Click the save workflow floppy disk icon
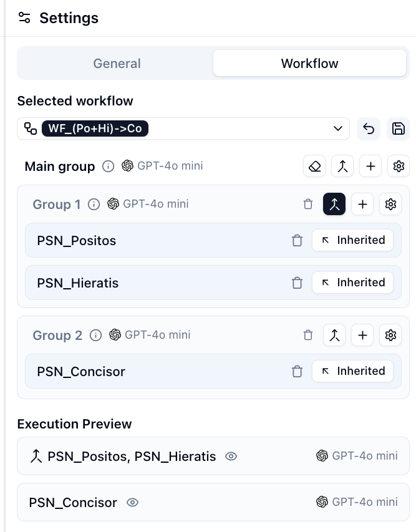Screen dimensions: 416x532 pos(398,128)
